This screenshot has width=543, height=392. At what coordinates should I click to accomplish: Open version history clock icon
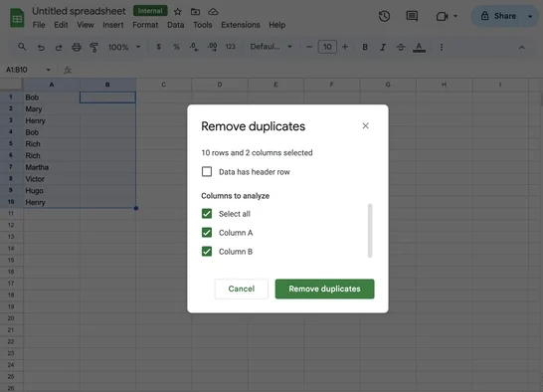click(385, 16)
